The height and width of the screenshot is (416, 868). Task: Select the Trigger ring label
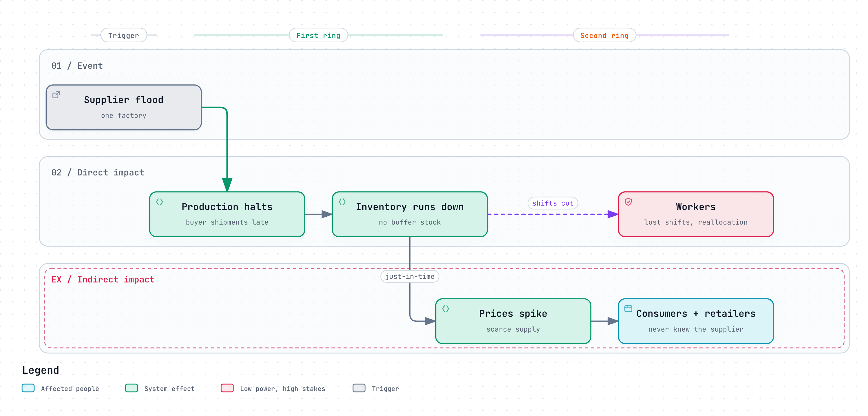[x=124, y=35]
